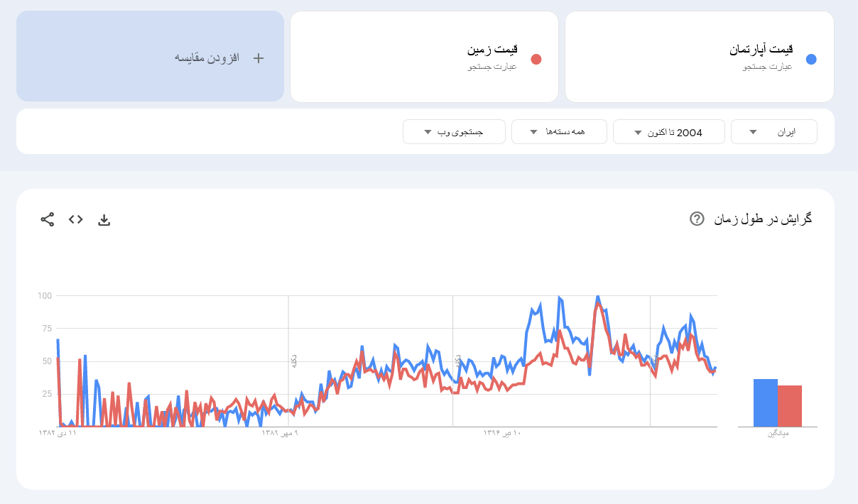Click the red average bar

tap(790, 405)
